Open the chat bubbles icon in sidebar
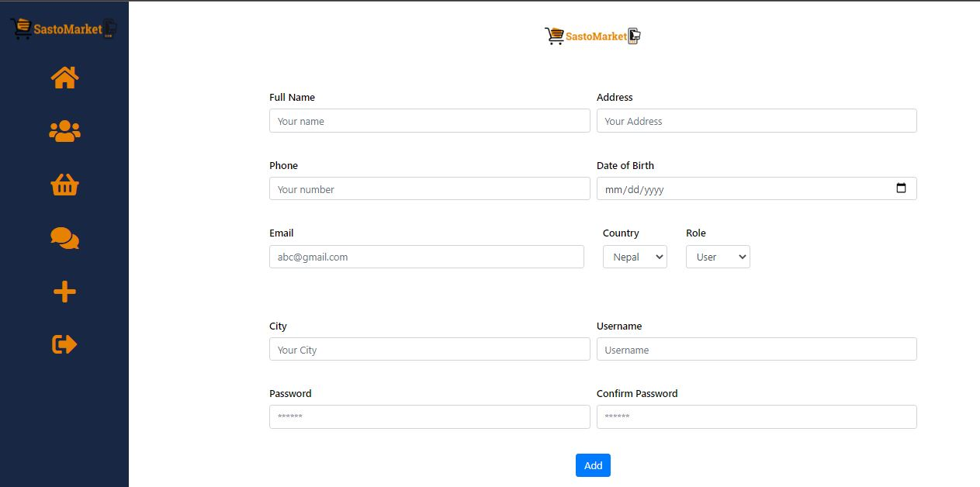980x487 pixels. 64,238
